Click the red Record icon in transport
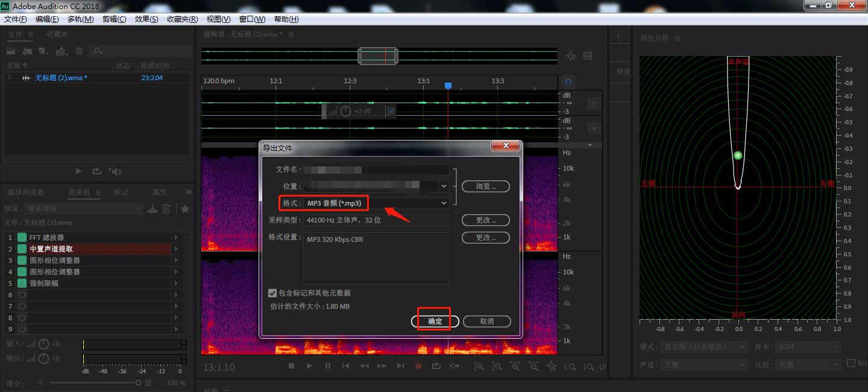868x392 pixels. [x=418, y=366]
